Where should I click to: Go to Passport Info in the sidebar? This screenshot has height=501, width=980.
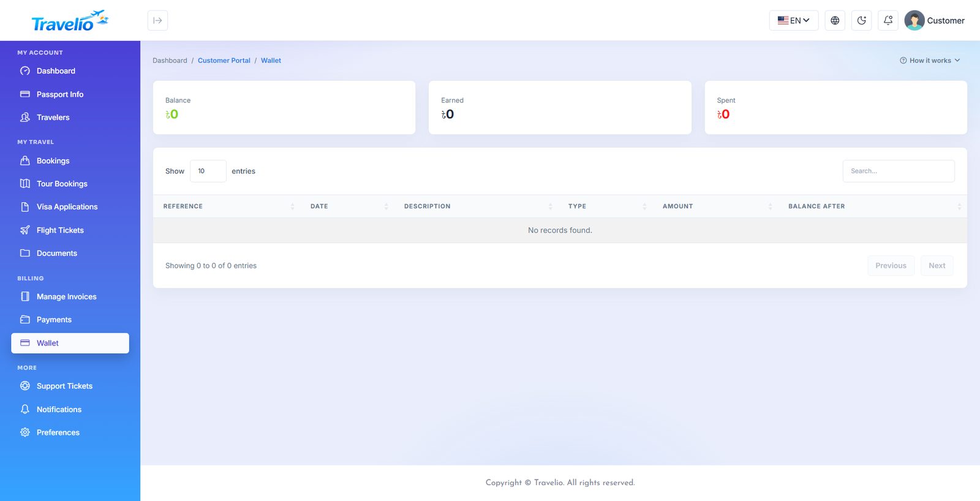[70, 94]
